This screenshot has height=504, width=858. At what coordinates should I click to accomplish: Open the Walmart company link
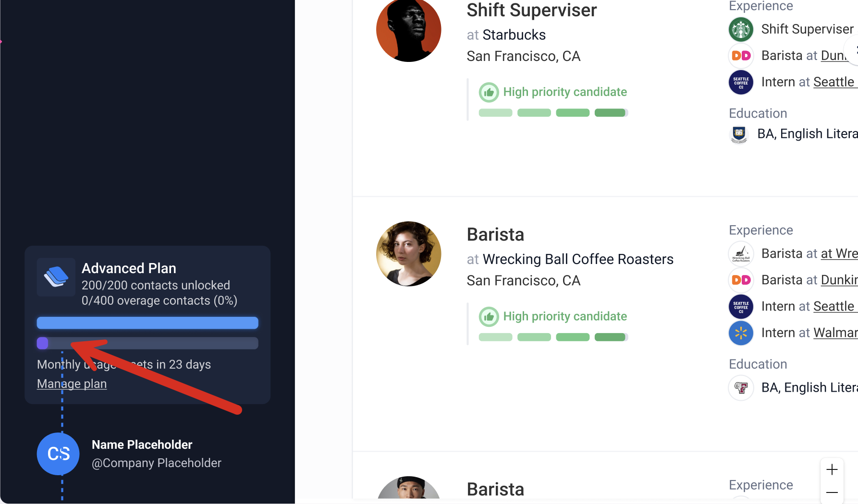pos(835,333)
